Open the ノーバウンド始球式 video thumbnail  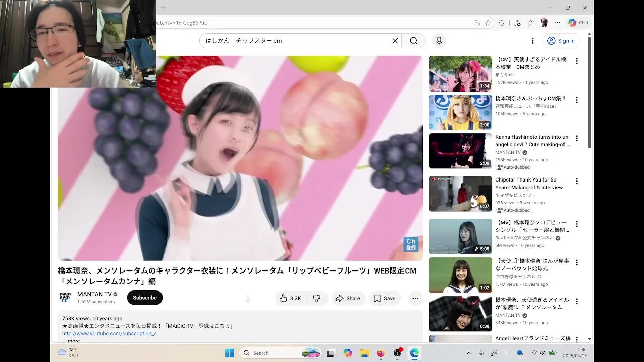pos(460,275)
